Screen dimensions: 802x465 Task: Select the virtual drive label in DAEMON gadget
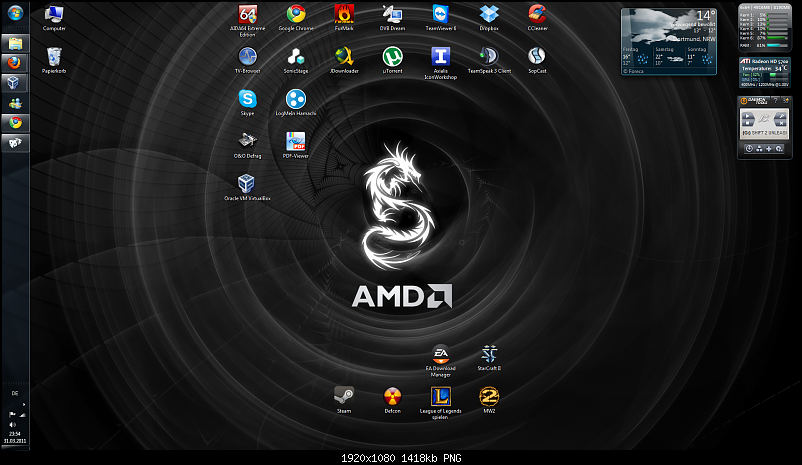764,133
